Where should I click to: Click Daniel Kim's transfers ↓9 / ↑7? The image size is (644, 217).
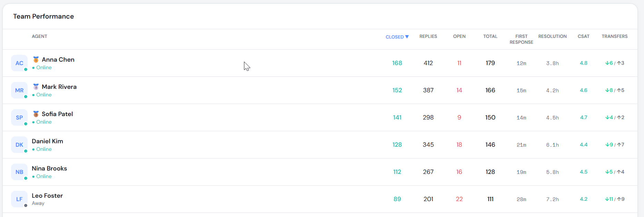point(615,145)
